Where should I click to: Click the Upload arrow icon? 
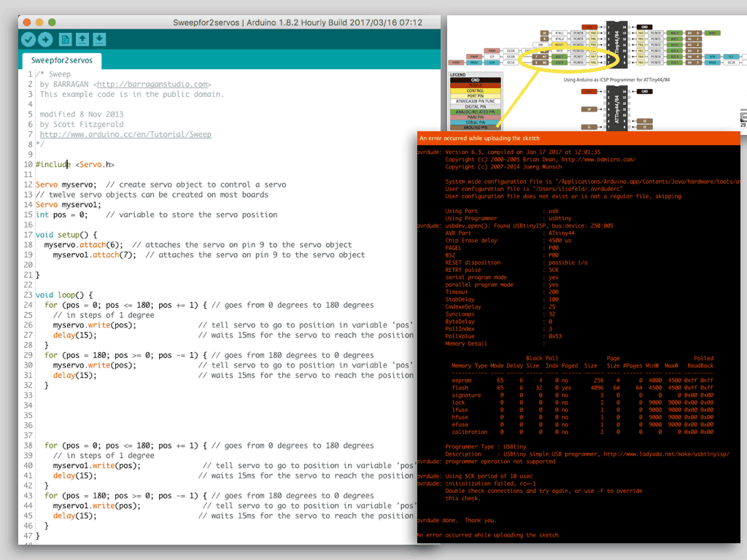[x=45, y=39]
